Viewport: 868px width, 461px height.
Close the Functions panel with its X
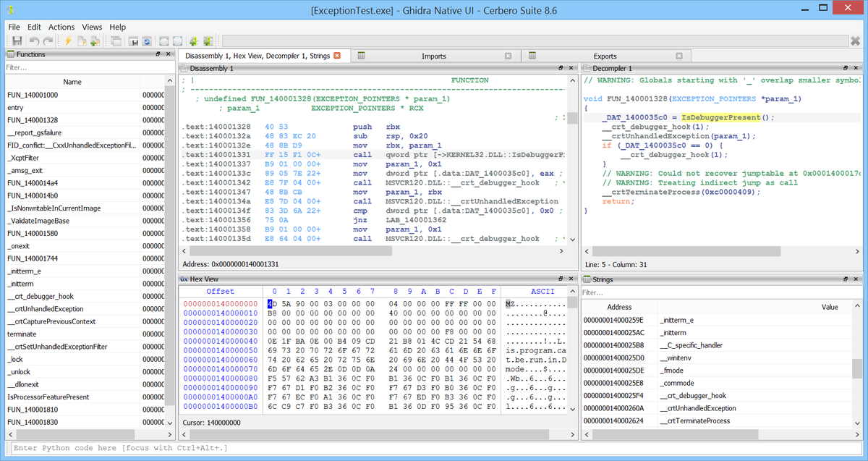tap(169, 54)
